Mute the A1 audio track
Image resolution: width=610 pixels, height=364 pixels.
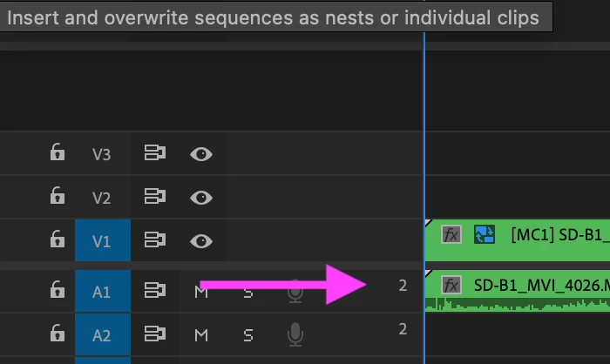[x=201, y=292]
